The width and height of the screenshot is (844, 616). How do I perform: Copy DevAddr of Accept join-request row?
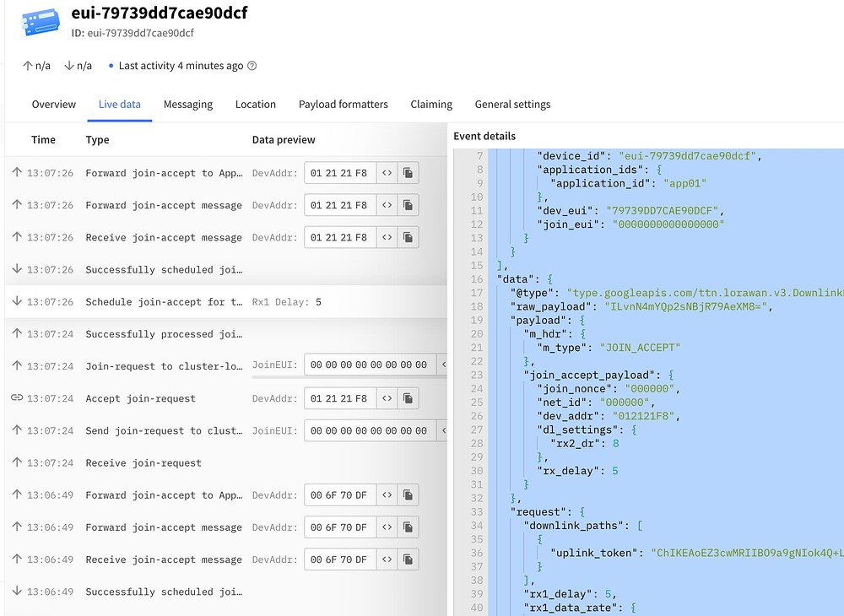pos(408,398)
